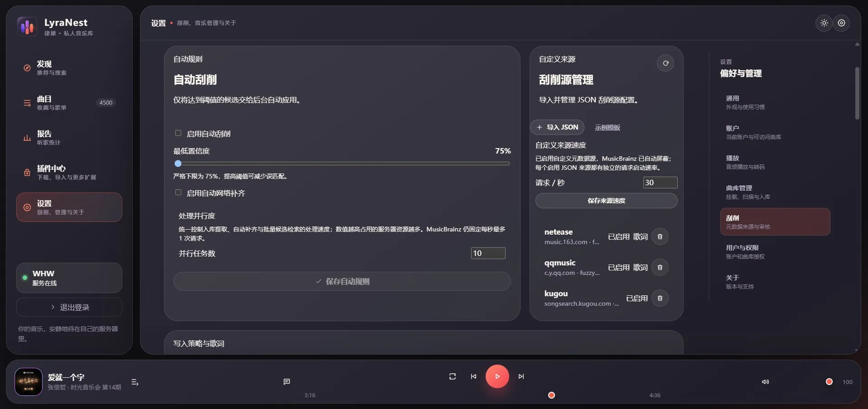Select the 刮削 settings tab
Screen dimensions: 868x409
775,222
